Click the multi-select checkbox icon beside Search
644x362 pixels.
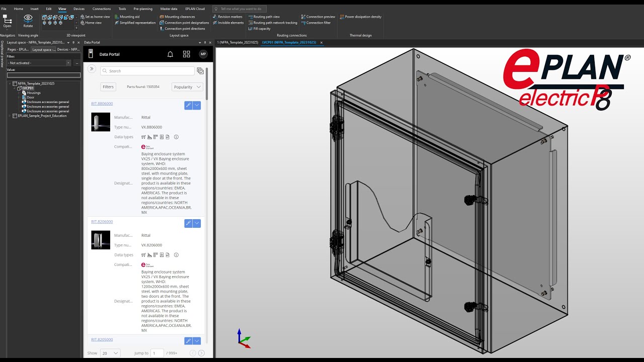coord(200,71)
